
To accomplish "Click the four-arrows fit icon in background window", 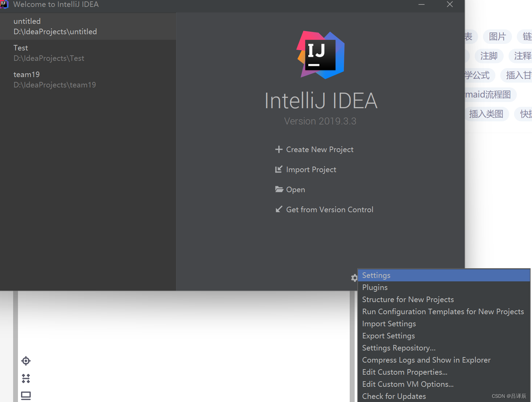I will pos(26,378).
